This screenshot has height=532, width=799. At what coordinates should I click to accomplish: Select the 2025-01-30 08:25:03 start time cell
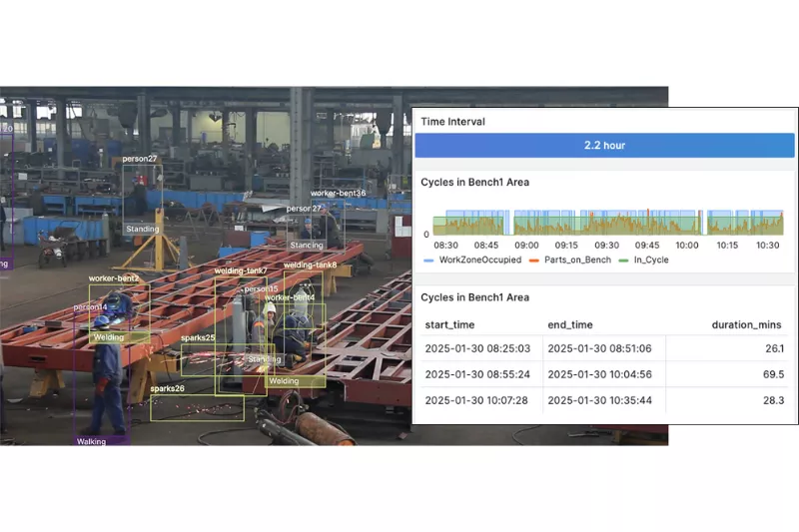(x=477, y=348)
